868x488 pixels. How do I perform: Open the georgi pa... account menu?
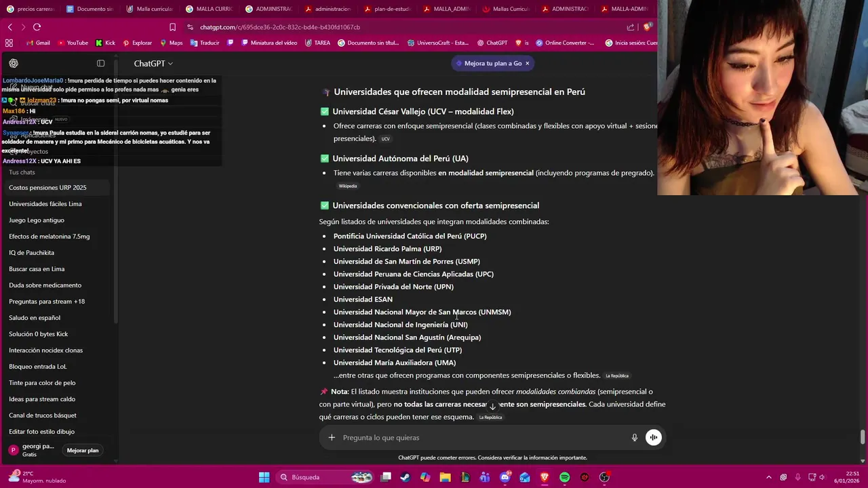coord(33,450)
